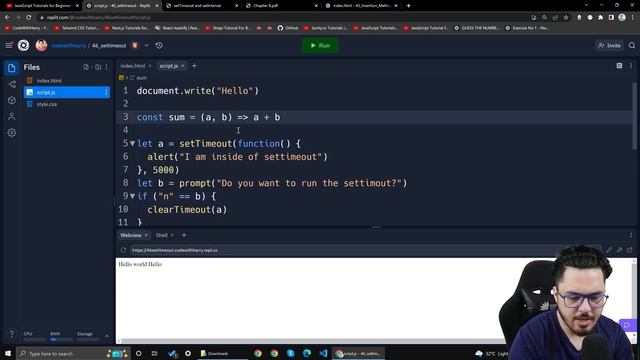Screen dimensions: 640x360
Task: Add a new folder in Files panel
Action: 98,67
